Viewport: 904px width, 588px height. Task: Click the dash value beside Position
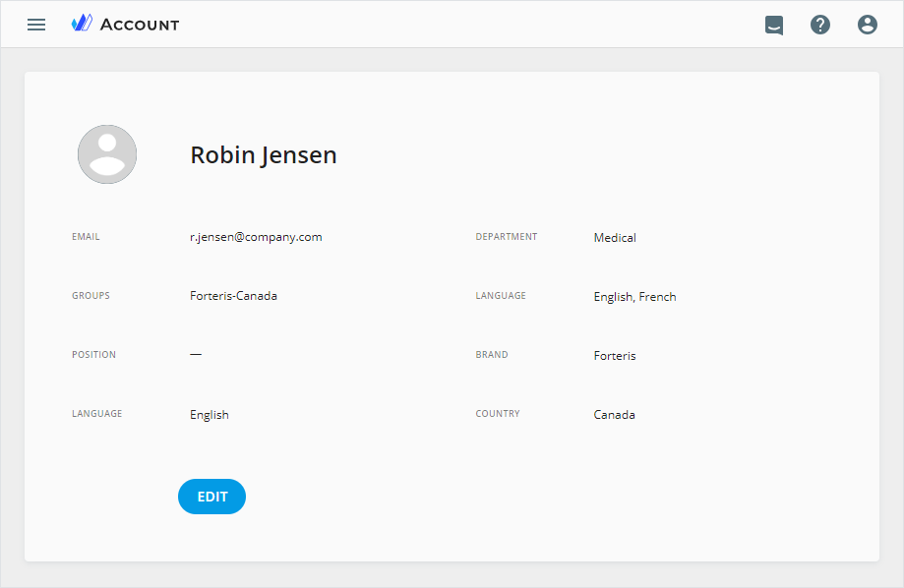[x=196, y=354]
